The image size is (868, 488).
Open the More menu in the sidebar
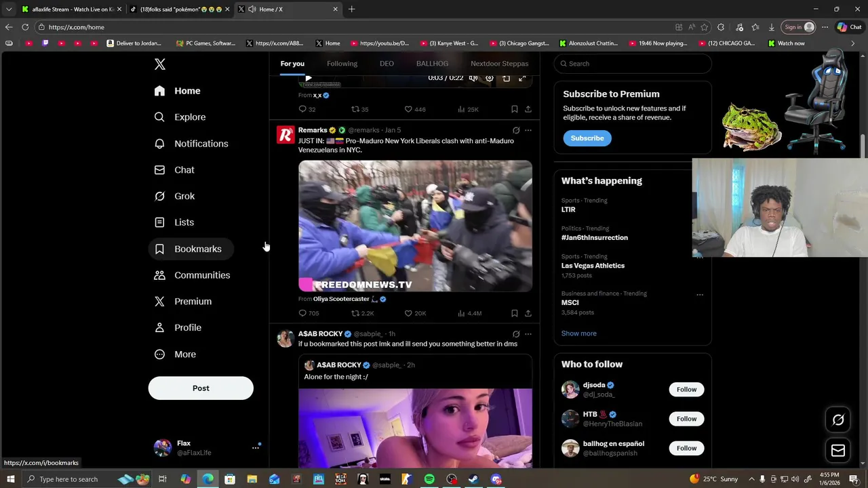tap(175, 354)
